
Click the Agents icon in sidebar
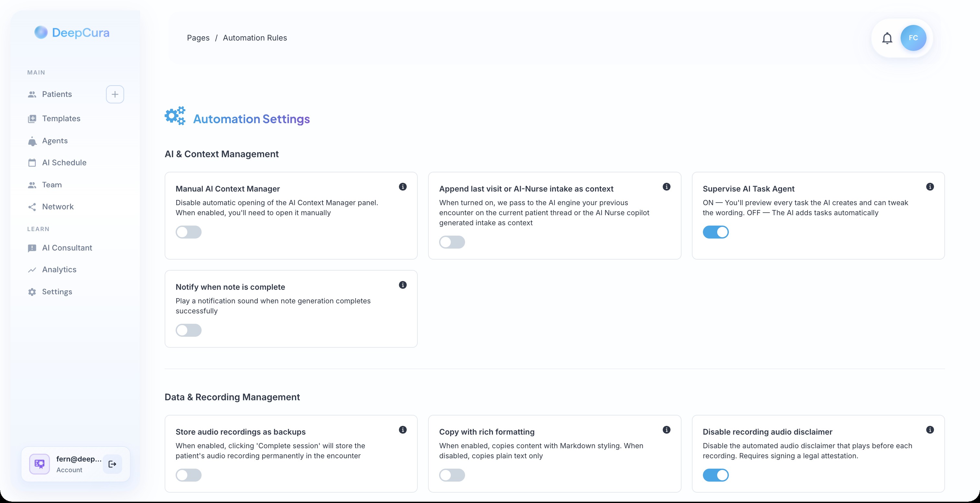tap(32, 141)
